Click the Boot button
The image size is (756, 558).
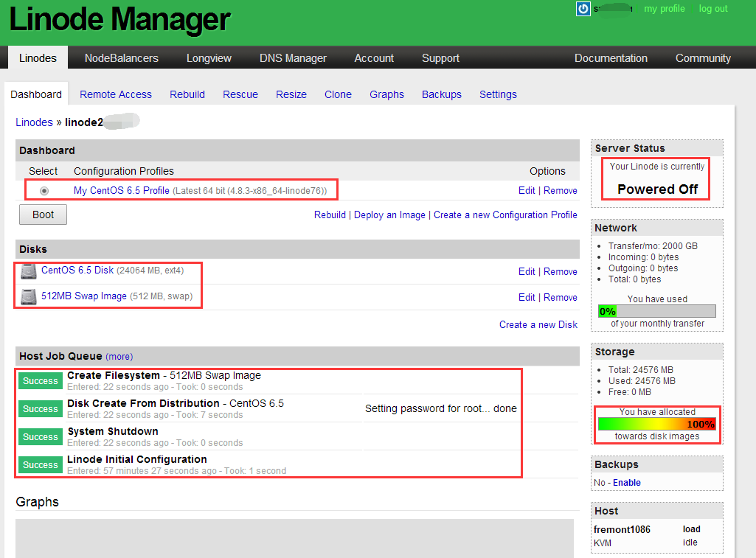(x=43, y=215)
